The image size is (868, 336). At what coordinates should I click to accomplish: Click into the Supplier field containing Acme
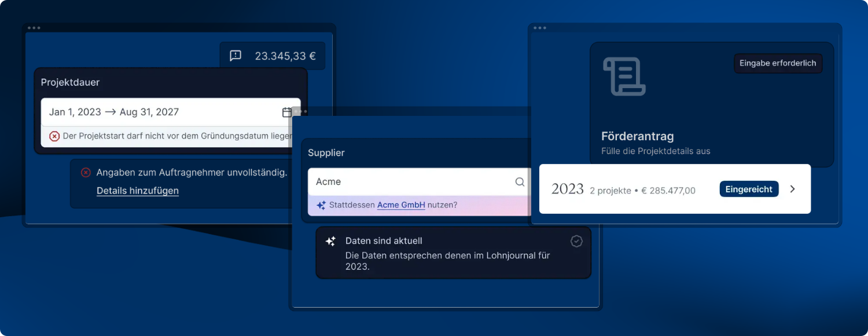click(411, 182)
